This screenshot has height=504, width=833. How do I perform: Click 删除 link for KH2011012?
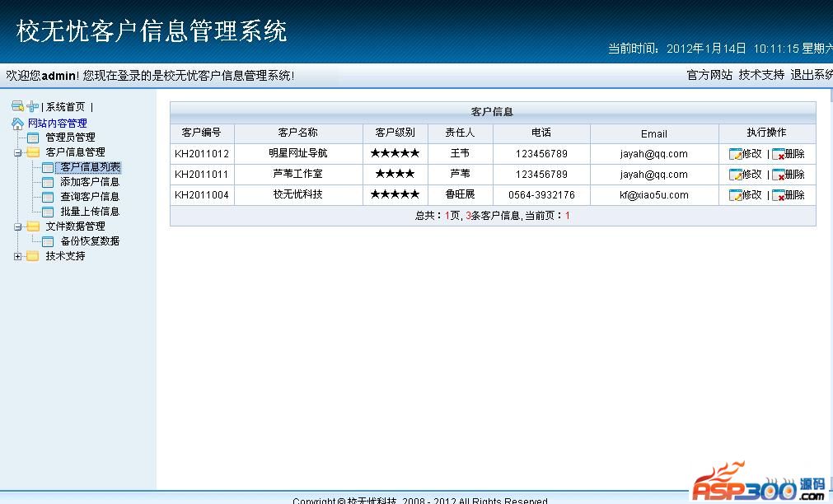795,154
